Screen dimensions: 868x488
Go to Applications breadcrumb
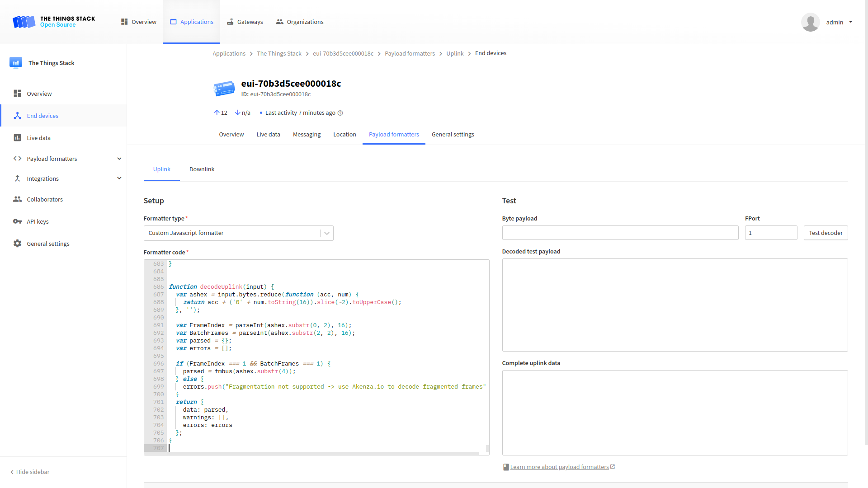pyautogui.click(x=229, y=53)
